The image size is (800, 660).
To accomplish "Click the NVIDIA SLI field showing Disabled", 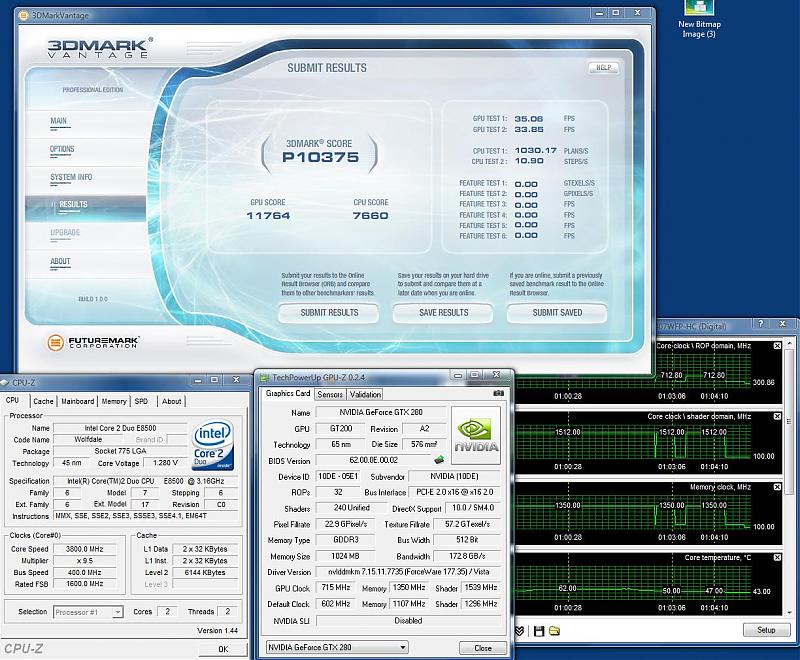I will click(x=408, y=621).
